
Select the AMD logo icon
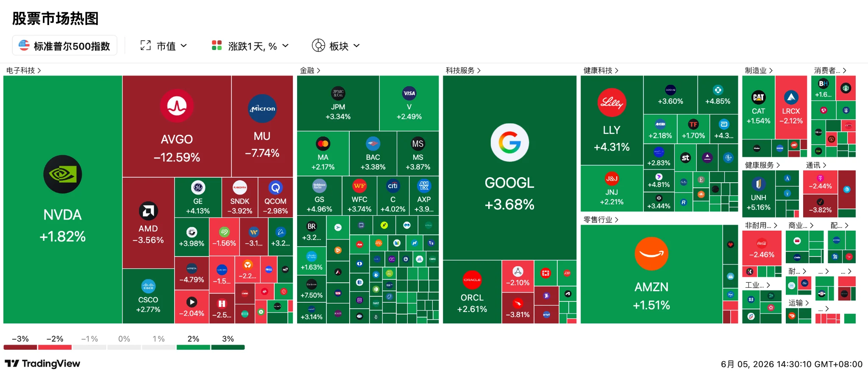(148, 211)
